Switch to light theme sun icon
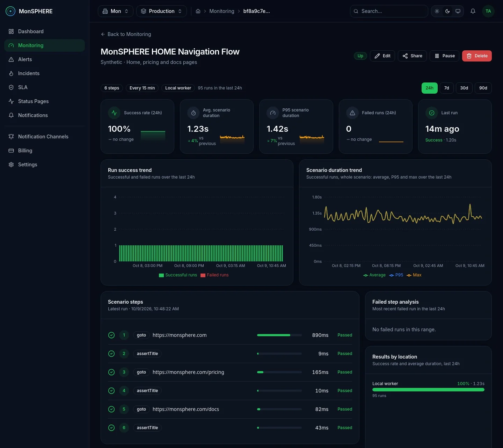The image size is (503, 448). click(x=437, y=11)
